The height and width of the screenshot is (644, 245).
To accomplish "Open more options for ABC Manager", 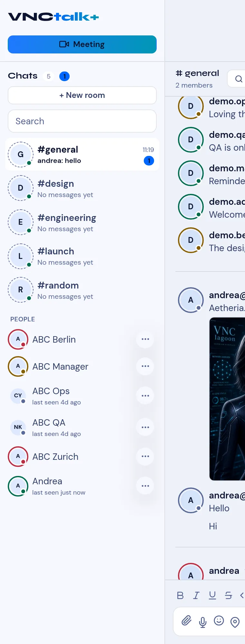I will click(x=145, y=366).
